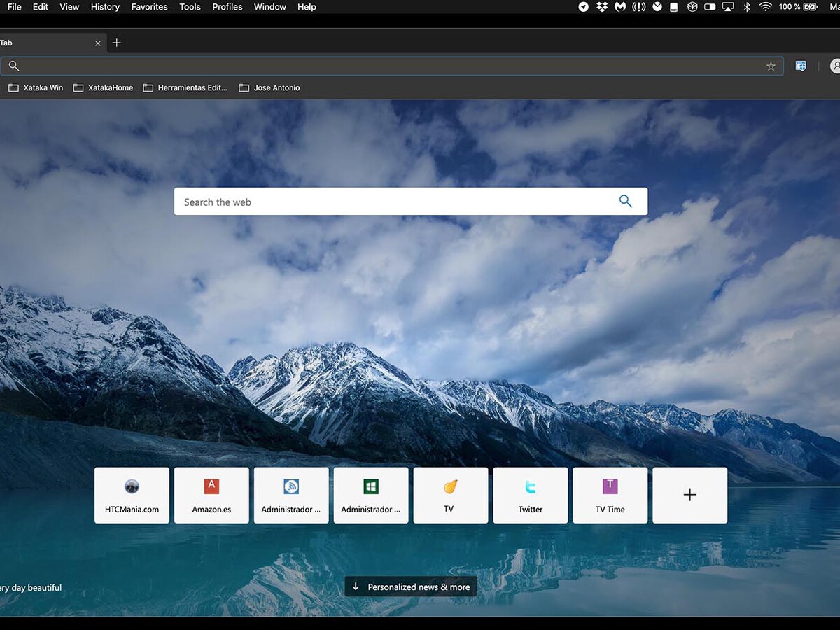Open the Twitter quick link tile

click(x=530, y=496)
